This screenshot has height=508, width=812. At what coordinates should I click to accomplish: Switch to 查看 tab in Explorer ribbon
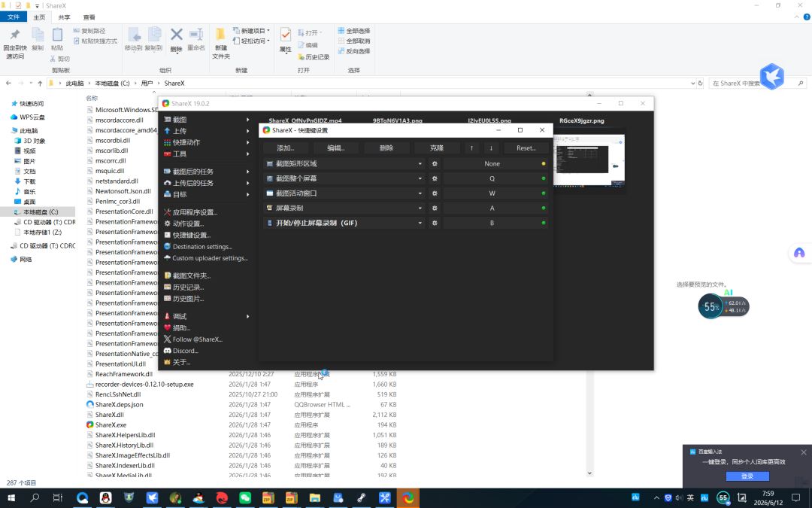tap(89, 17)
